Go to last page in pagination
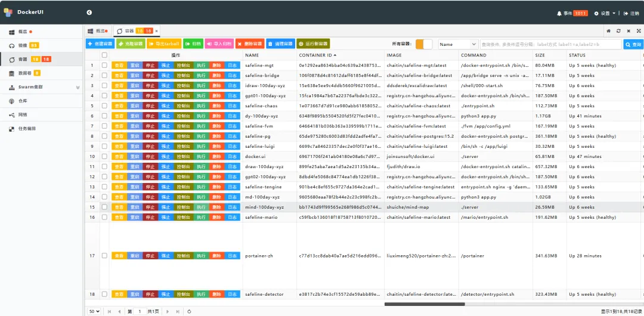Image resolution: width=644 pixels, height=316 pixels. tap(178, 311)
